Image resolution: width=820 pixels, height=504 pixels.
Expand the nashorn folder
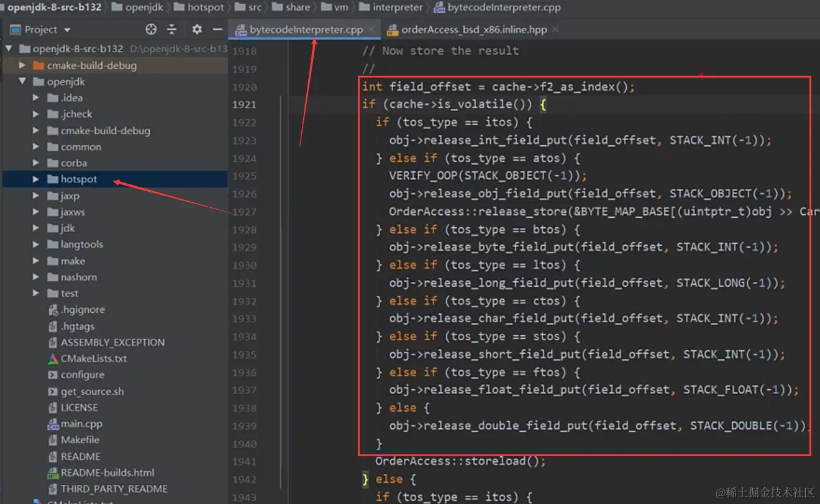(x=37, y=277)
